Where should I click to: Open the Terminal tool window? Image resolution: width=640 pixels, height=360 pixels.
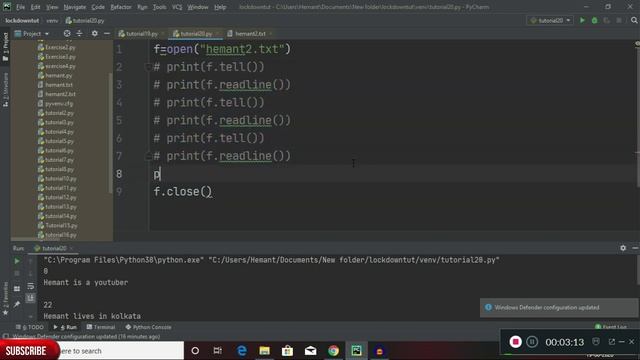pyautogui.click(x=101, y=327)
